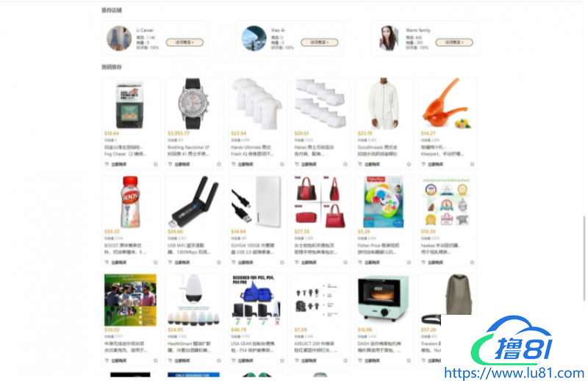Click the page vertical scrollbar thumb
The width and height of the screenshot is (588, 381).
(584, 258)
